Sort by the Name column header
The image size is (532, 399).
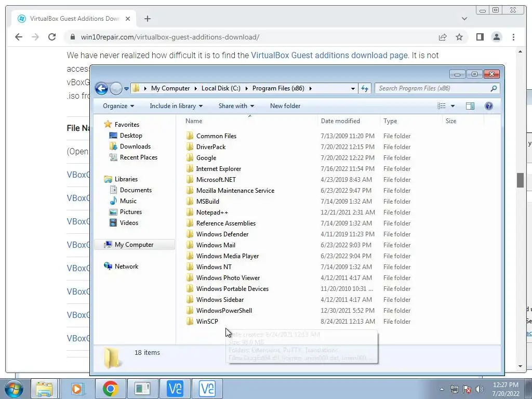(x=194, y=121)
